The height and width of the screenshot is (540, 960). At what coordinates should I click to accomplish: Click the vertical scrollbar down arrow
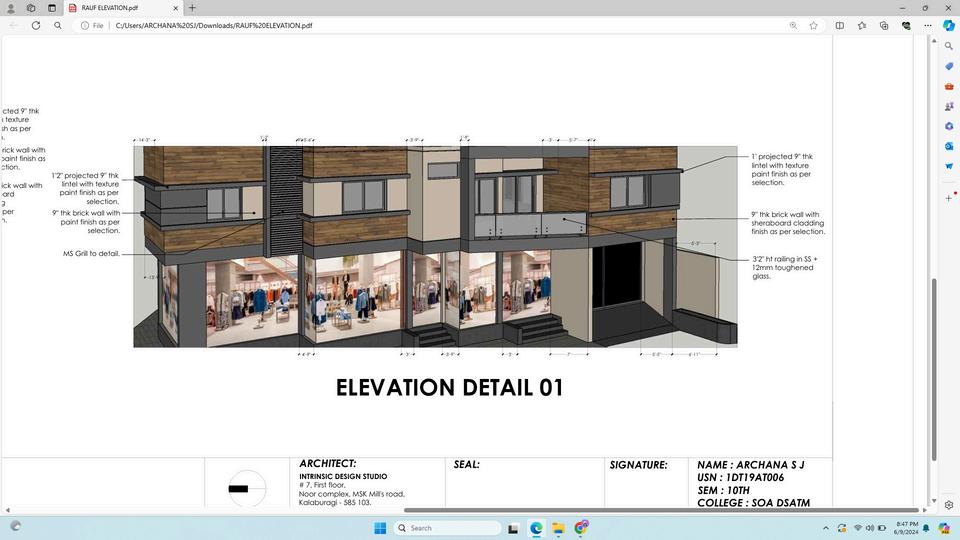click(934, 501)
